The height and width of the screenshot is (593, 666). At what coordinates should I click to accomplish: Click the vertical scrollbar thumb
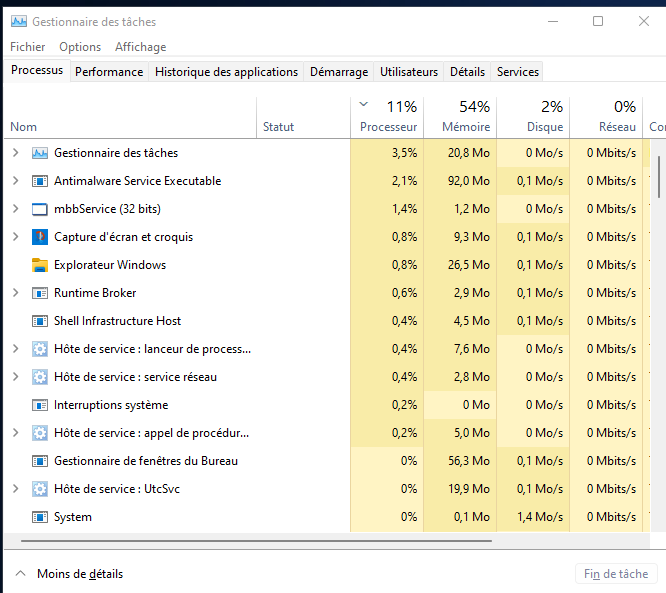pyautogui.click(x=659, y=175)
